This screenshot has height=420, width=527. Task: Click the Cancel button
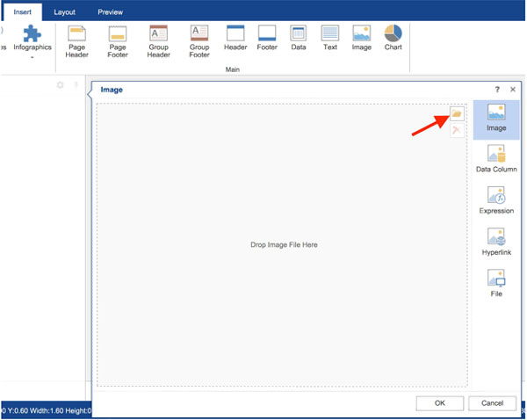(492, 403)
